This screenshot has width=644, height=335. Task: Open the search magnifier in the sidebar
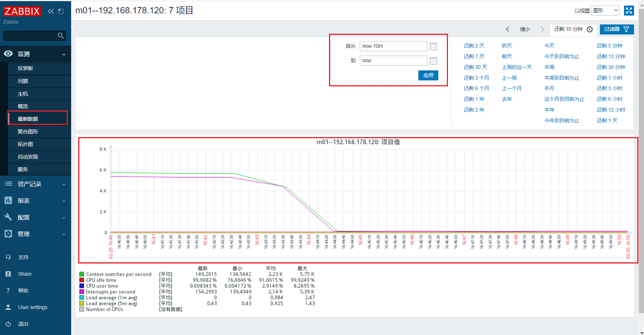[60, 36]
